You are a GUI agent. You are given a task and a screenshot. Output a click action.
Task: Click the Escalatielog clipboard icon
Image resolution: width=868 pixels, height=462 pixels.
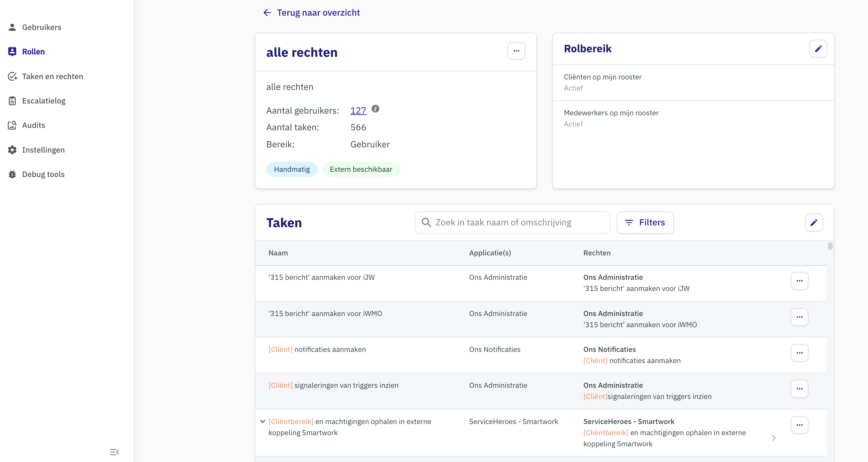click(12, 101)
